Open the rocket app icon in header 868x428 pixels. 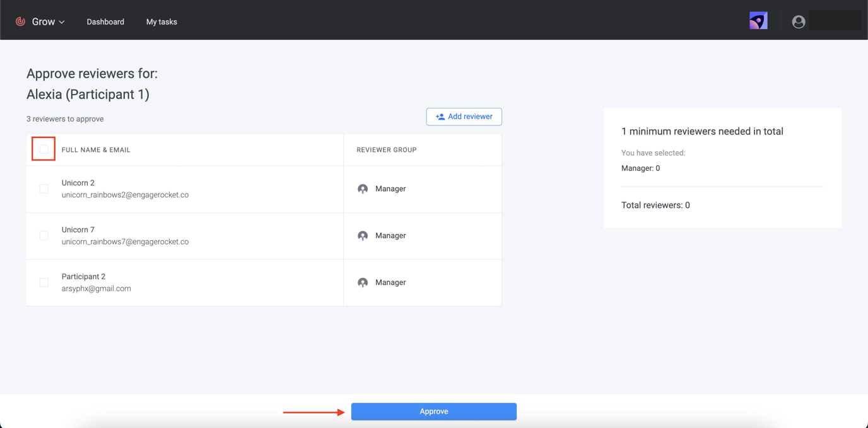[758, 21]
